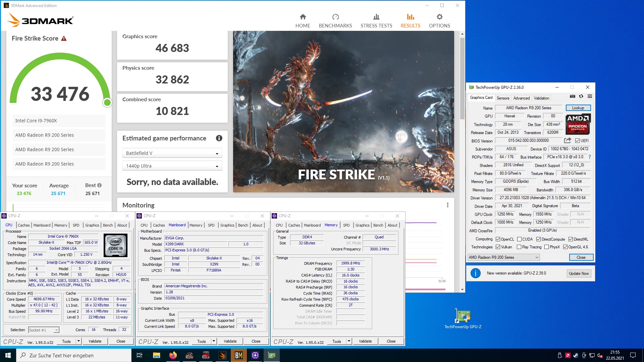Open Bench tab in the Memory CPU-Z window
The height and width of the screenshot is (362, 644).
click(x=378, y=225)
